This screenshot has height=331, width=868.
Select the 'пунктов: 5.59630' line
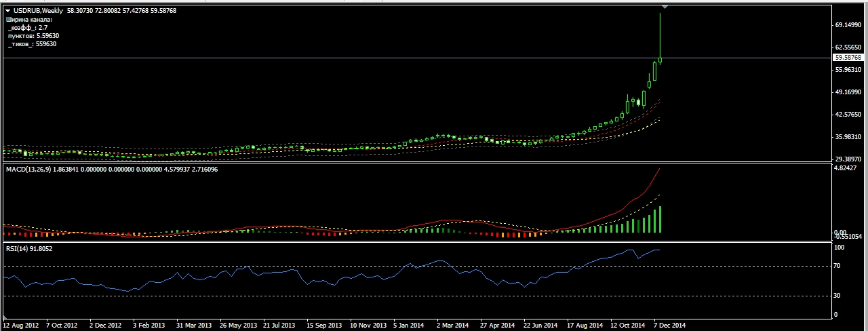33,36
